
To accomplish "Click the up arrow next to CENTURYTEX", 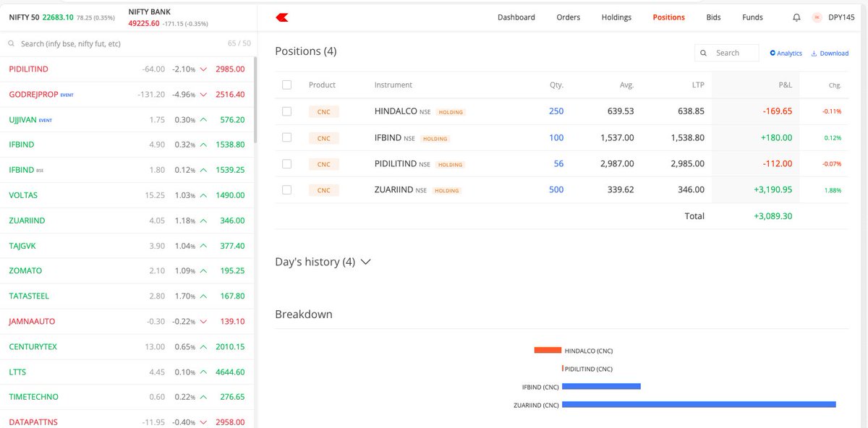I will pos(203,346).
